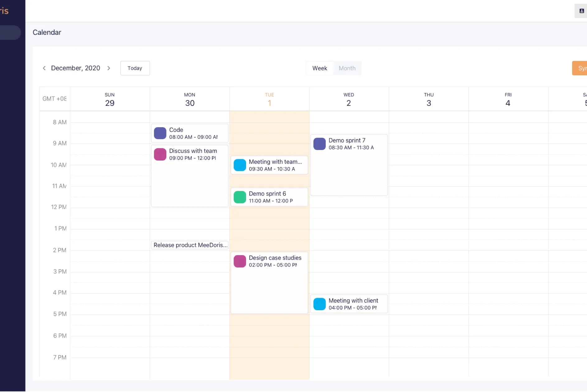Click the purple icon on Code event
The image size is (587, 392).
[160, 133]
